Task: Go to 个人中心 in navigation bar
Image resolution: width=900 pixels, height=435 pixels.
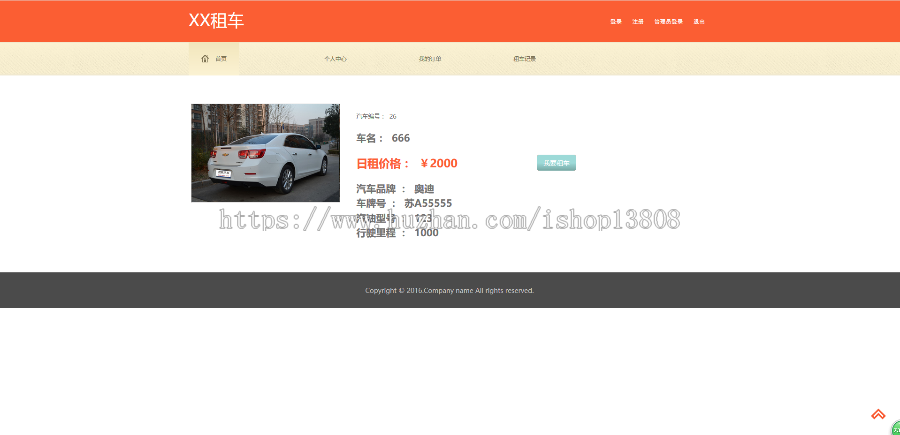Action: pyautogui.click(x=335, y=59)
